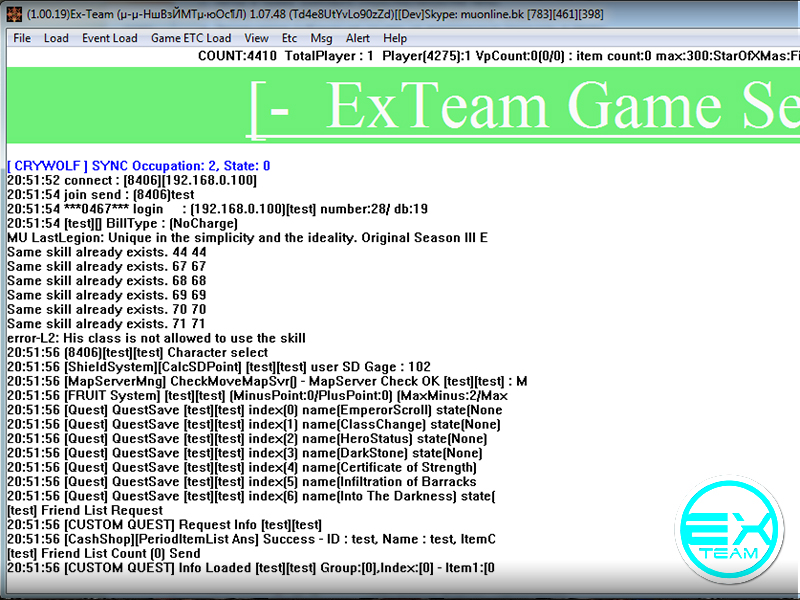Open the Alert menu
Screen dimensions: 800x600
point(358,38)
